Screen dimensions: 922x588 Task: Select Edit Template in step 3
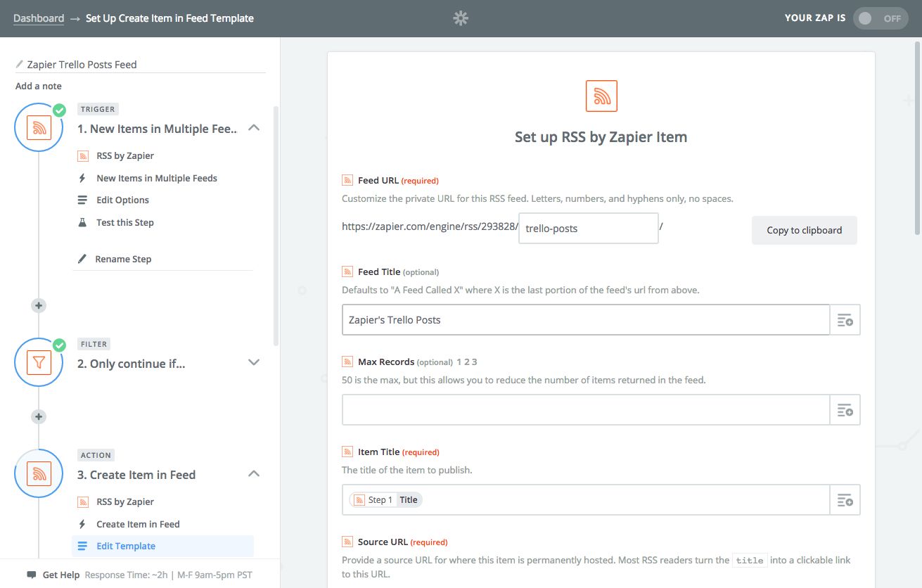click(x=162, y=546)
